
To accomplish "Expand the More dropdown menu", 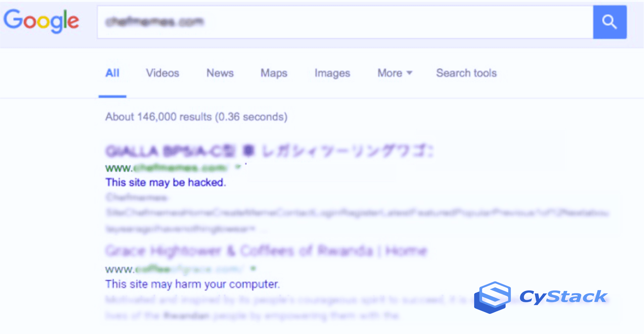I will click(395, 73).
